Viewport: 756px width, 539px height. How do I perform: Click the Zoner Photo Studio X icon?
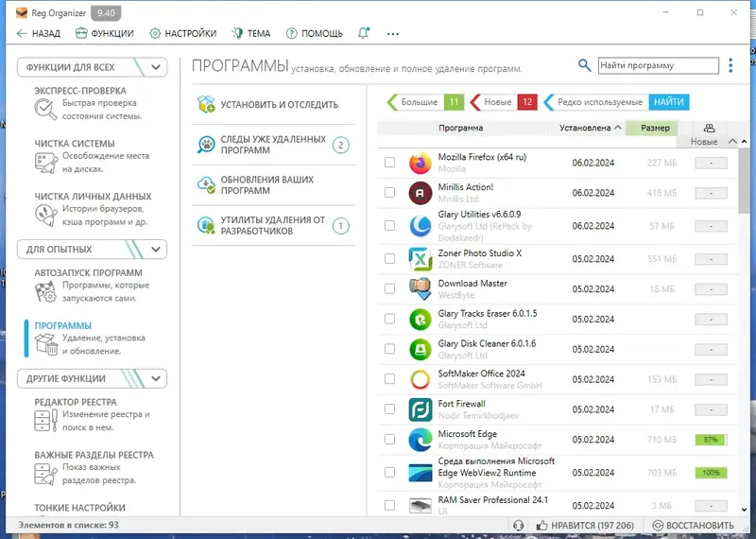[x=420, y=259]
